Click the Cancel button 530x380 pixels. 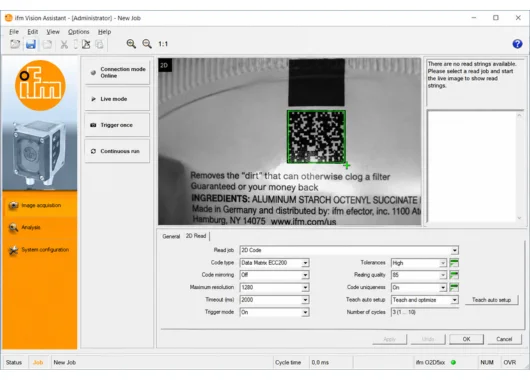click(x=504, y=339)
